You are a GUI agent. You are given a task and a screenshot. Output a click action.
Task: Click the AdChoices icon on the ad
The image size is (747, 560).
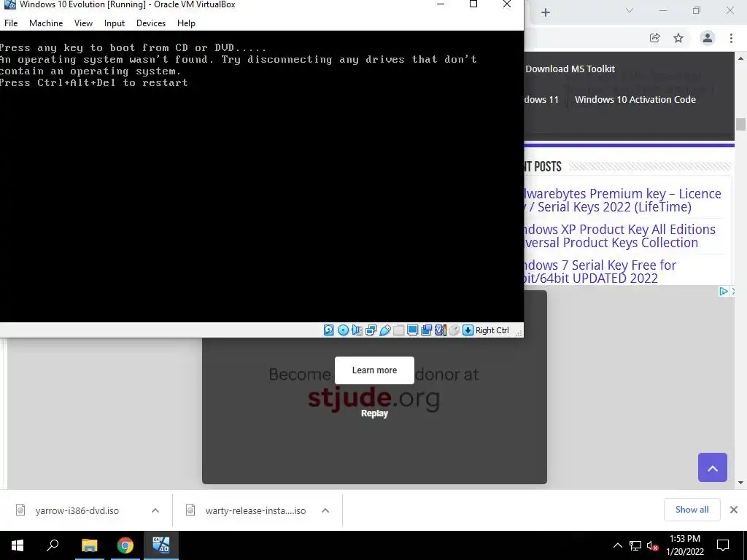[x=723, y=291]
